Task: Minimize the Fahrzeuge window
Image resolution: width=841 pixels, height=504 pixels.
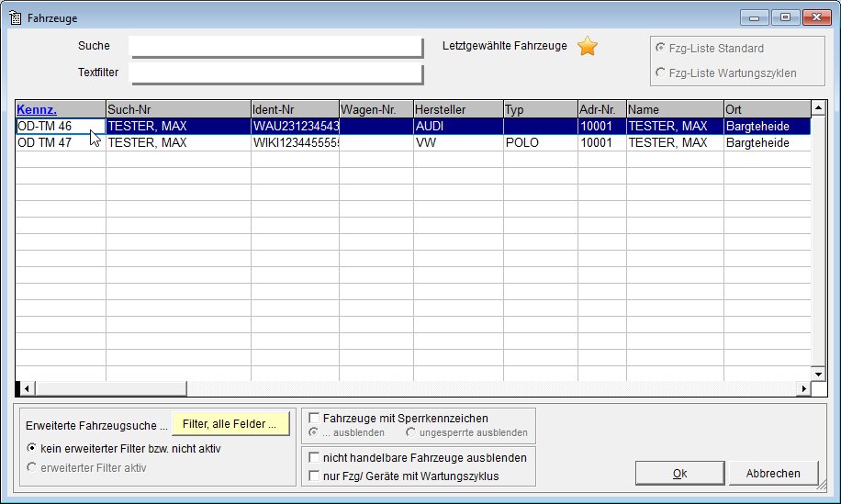Action: tap(754, 17)
